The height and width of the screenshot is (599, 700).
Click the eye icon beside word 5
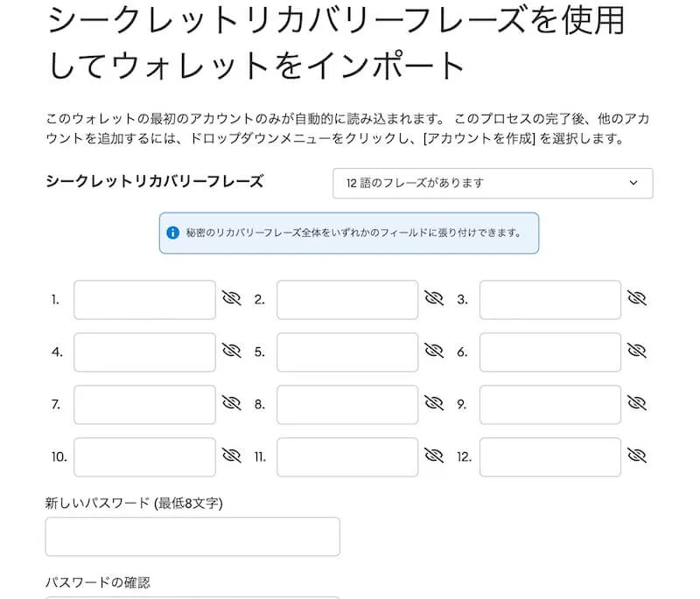pos(435,352)
